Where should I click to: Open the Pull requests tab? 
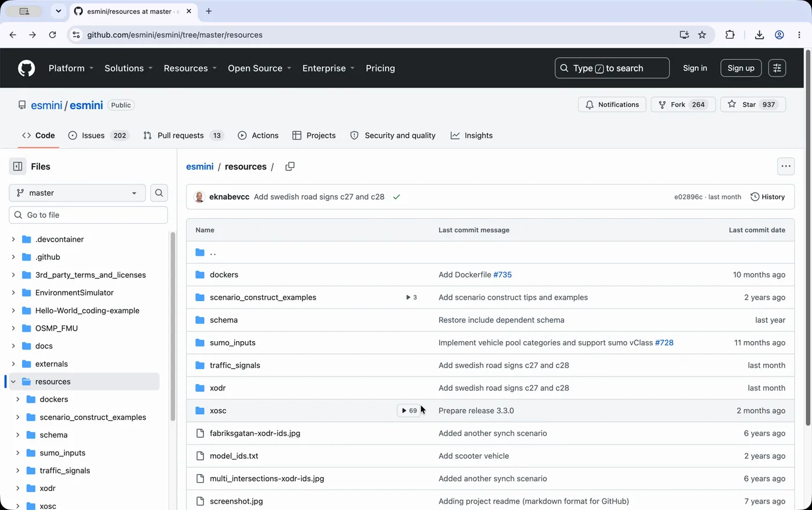183,135
